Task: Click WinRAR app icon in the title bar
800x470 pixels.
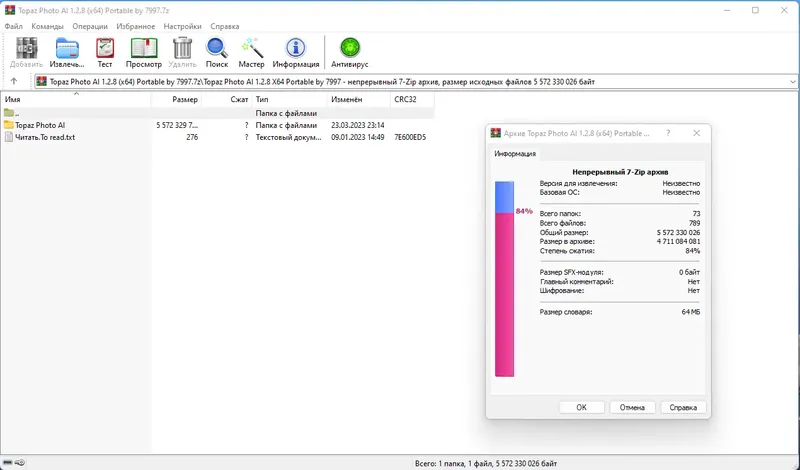Action: point(9,10)
